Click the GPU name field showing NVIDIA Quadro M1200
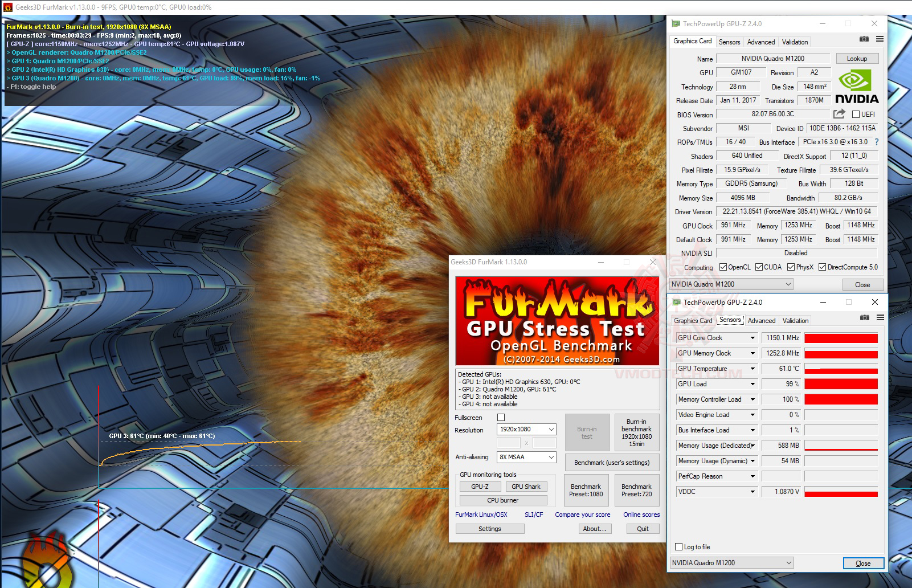Screen dimensions: 912x588 [773, 59]
